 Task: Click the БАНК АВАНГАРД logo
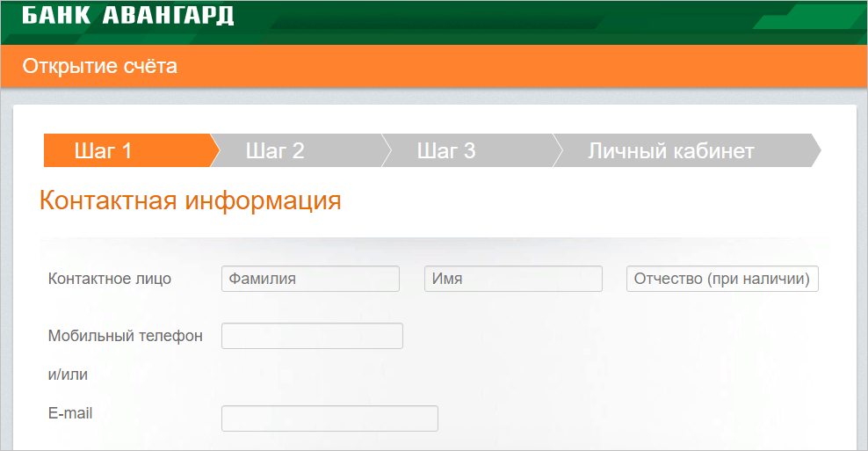click(128, 15)
